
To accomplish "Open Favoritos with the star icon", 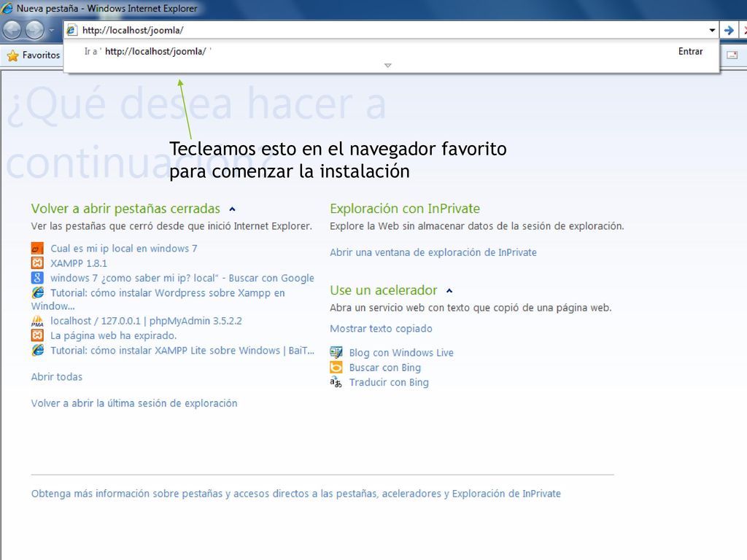I will [34, 55].
